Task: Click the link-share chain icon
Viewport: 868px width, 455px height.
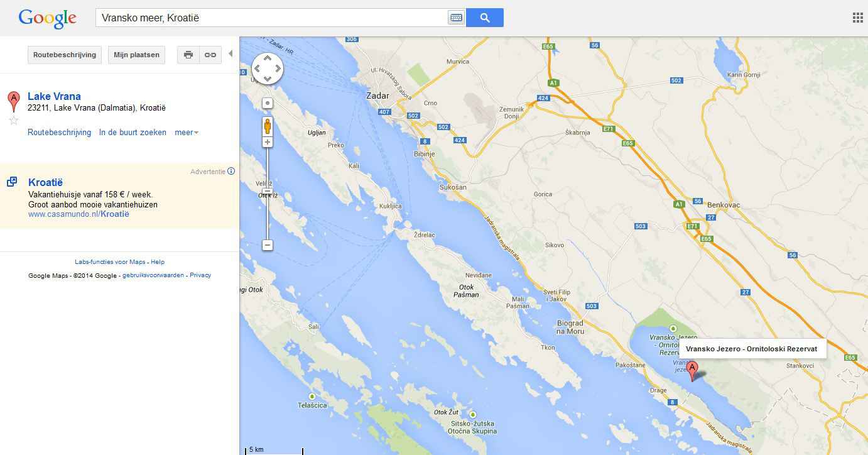Action: 210,55
